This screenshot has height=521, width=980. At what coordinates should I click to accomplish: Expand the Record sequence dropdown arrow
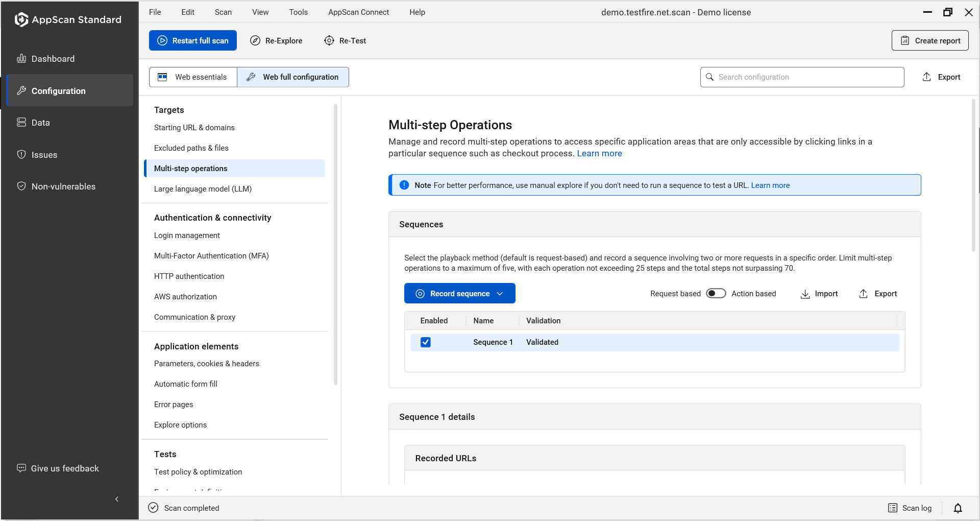tap(500, 294)
